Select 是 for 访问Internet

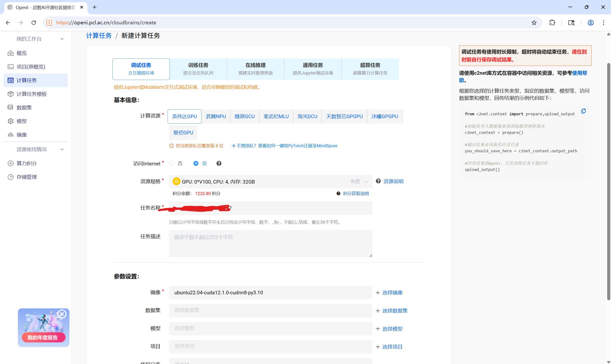point(196,163)
